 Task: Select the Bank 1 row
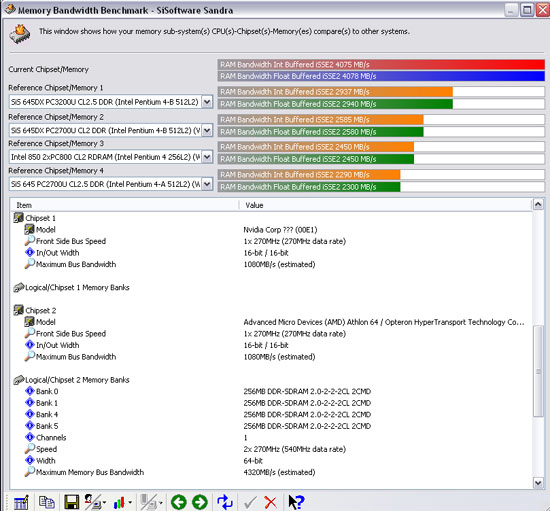[x=271, y=403]
